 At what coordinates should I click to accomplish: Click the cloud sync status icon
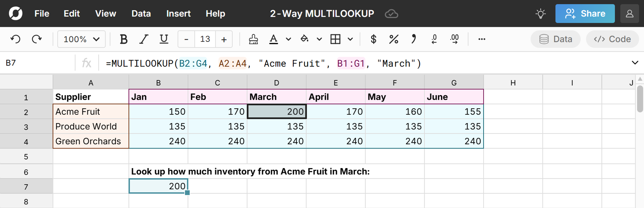pos(391,14)
